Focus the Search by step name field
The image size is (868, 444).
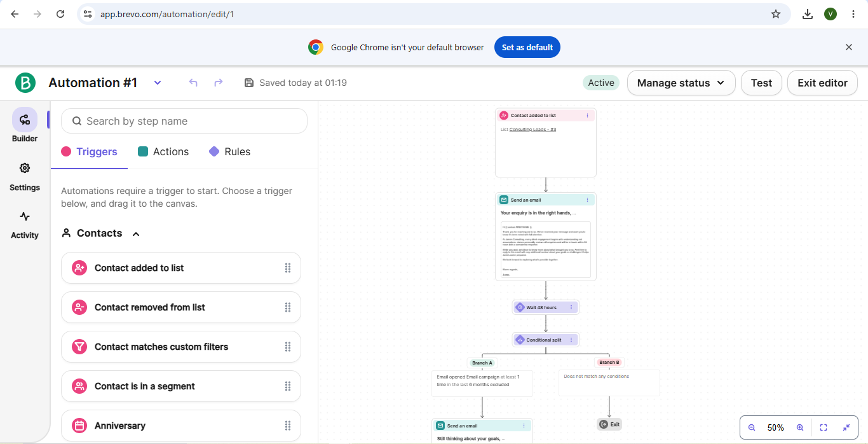click(184, 121)
